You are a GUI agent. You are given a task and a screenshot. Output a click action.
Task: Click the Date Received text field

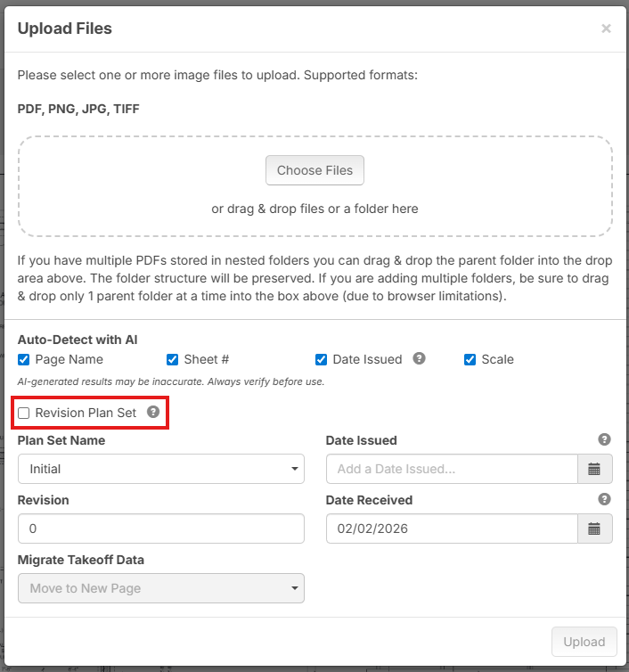tap(452, 529)
